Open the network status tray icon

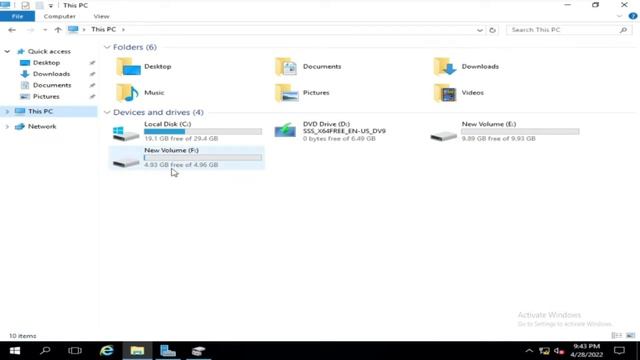click(x=544, y=351)
